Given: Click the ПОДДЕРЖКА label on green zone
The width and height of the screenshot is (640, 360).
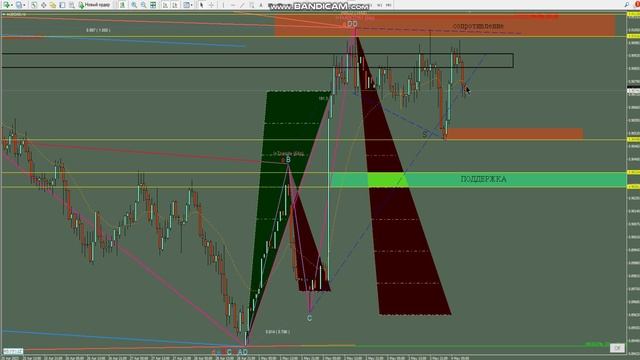Looking at the screenshot, I should click(483, 179).
